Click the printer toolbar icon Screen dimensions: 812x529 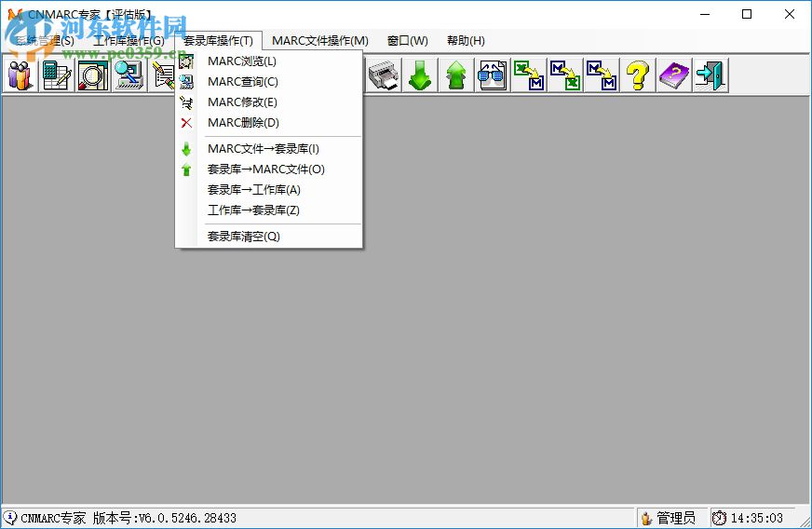(384, 75)
